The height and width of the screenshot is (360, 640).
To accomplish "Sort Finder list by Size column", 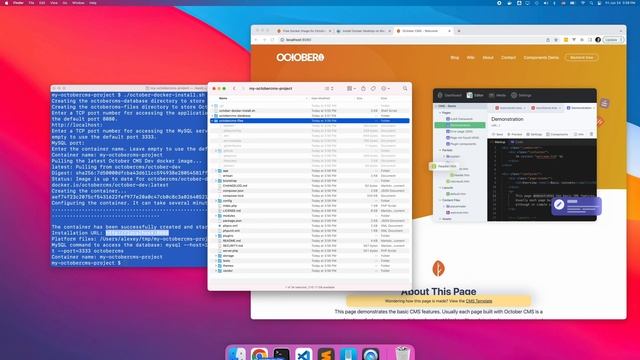I will pyautogui.click(x=360, y=98).
